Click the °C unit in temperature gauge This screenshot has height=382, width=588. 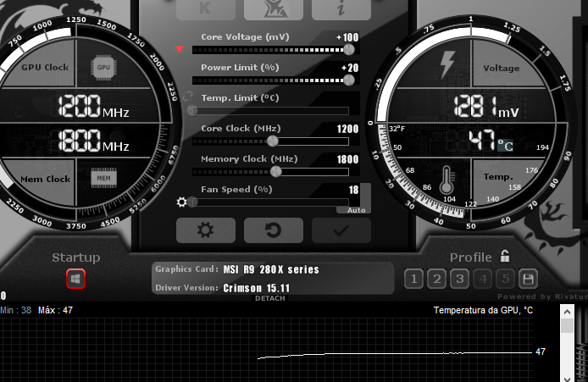point(505,146)
